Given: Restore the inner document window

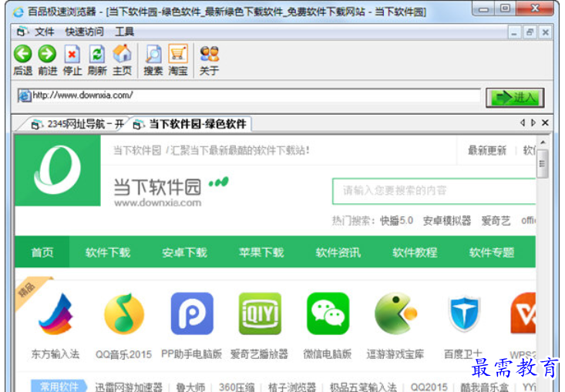Looking at the screenshot, I should tap(530, 32).
